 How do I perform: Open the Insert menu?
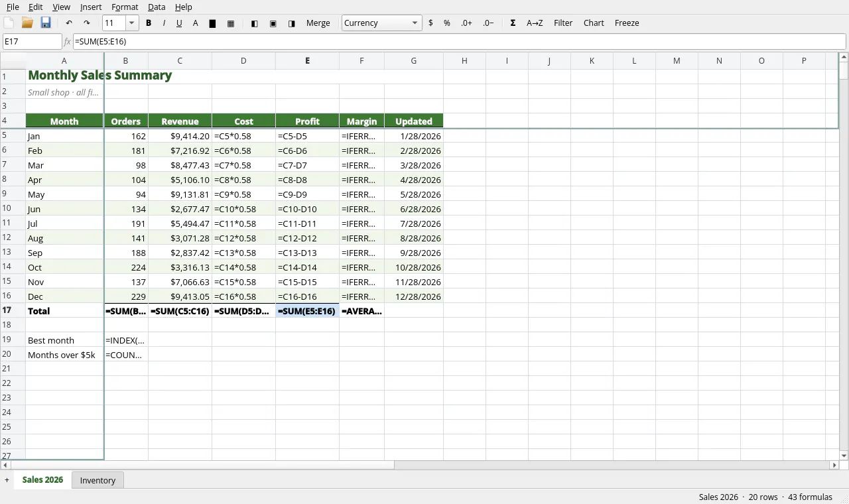pyautogui.click(x=91, y=7)
